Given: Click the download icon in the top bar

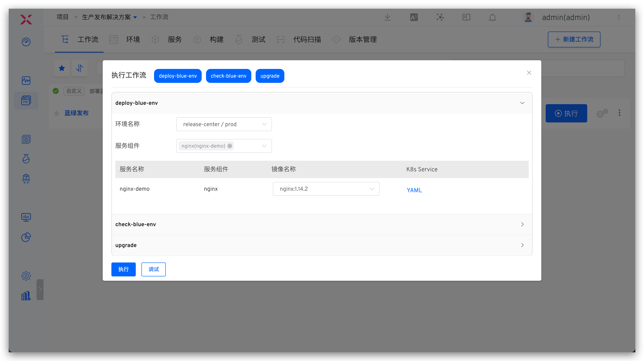Looking at the screenshot, I should click(387, 17).
